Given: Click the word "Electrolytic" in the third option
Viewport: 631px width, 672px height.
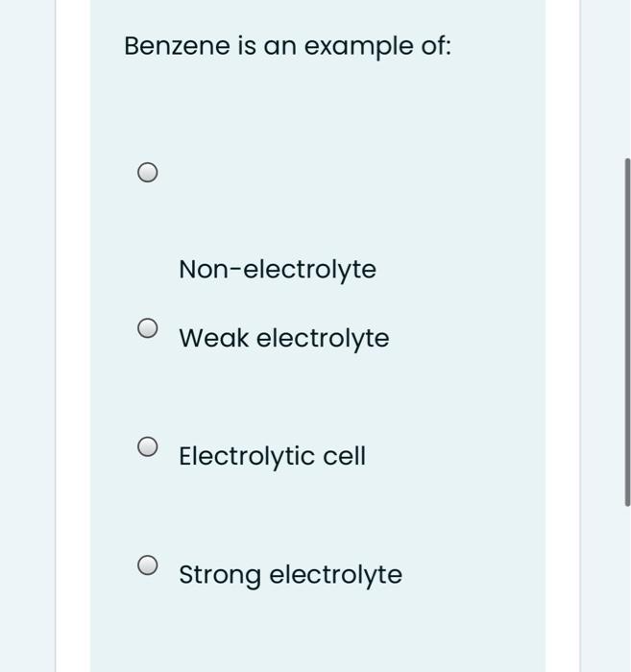Looking at the screenshot, I should coord(246,456).
